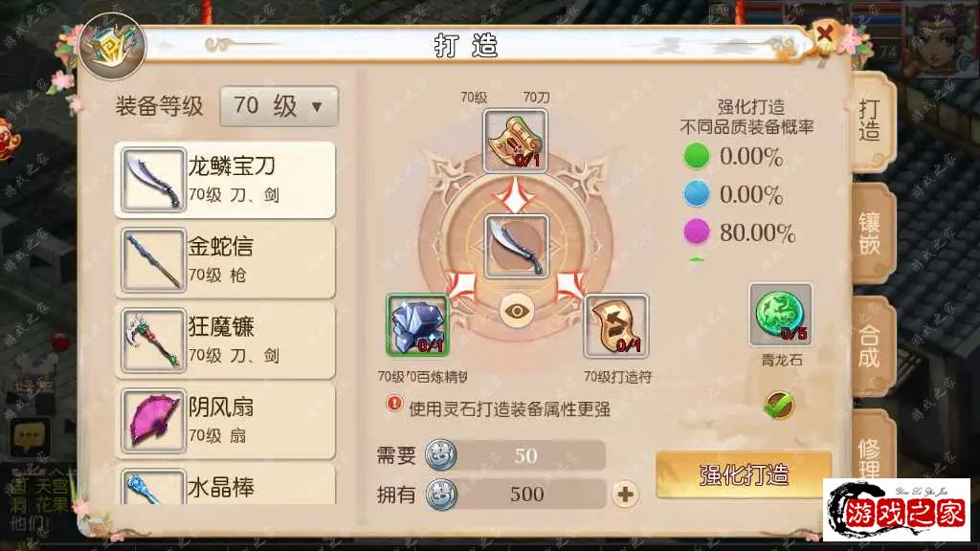The width and height of the screenshot is (980, 551).
Task: Tap the 70级打造符 talisman slot
Action: 616,325
